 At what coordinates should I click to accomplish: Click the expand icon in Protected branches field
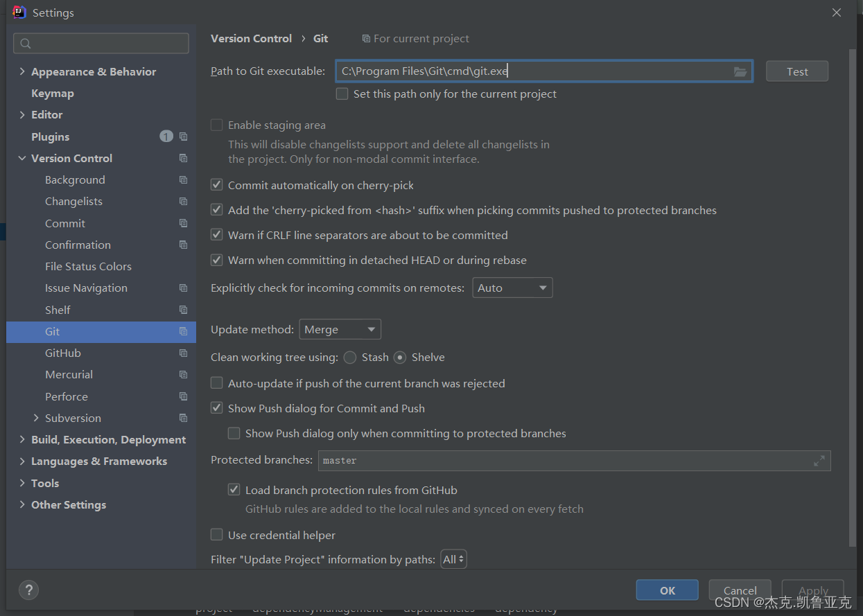[819, 460]
